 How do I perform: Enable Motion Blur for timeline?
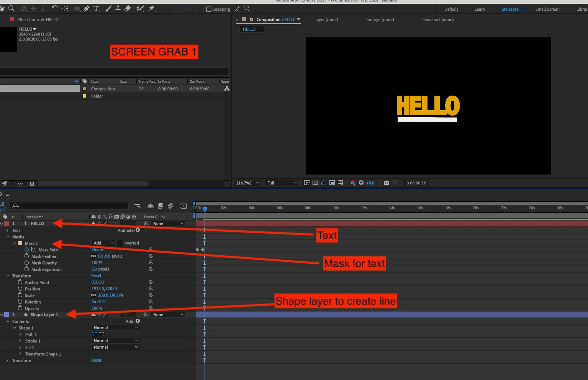click(x=170, y=206)
